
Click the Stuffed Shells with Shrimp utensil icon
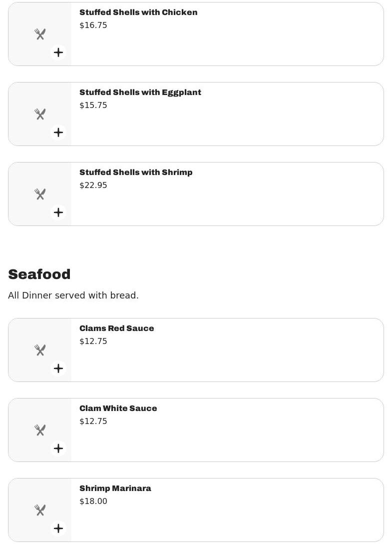pyautogui.click(x=40, y=194)
